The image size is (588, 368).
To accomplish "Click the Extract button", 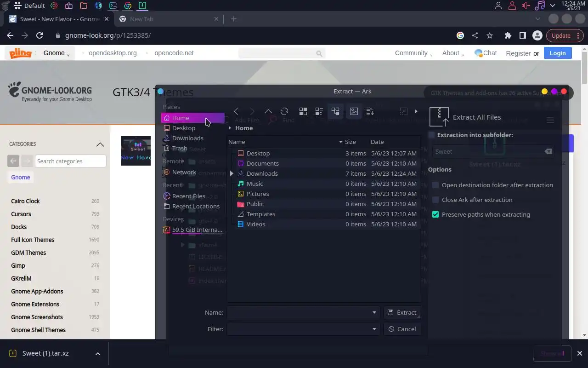I will [402, 312].
